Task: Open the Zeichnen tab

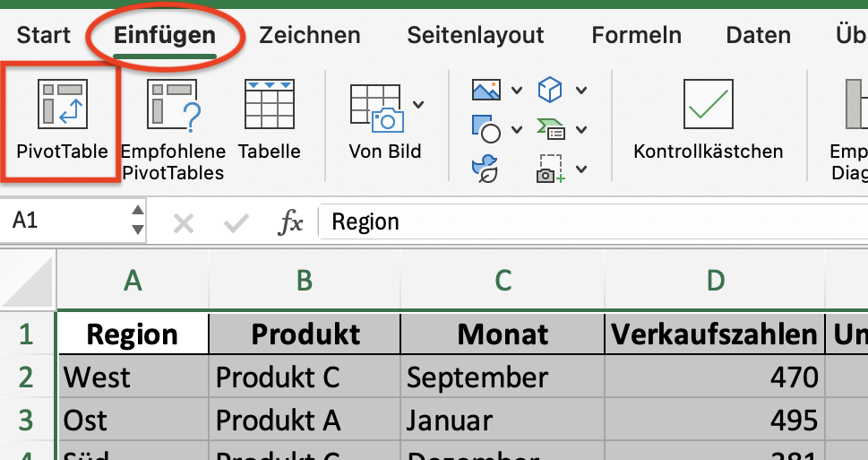Action: (309, 35)
